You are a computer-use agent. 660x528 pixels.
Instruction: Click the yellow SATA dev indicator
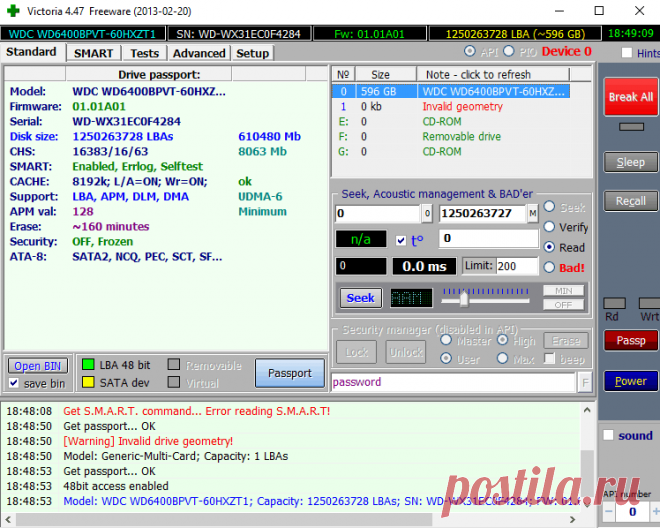(88, 382)
